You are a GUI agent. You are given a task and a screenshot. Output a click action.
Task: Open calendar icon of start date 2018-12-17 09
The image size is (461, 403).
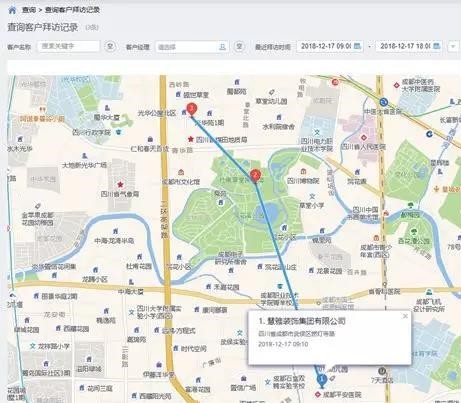click(357, 46)
